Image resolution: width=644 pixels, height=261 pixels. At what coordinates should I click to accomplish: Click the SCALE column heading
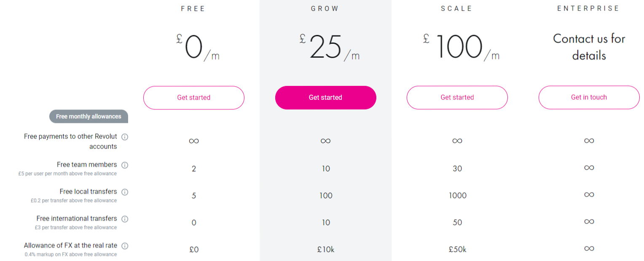457,8
